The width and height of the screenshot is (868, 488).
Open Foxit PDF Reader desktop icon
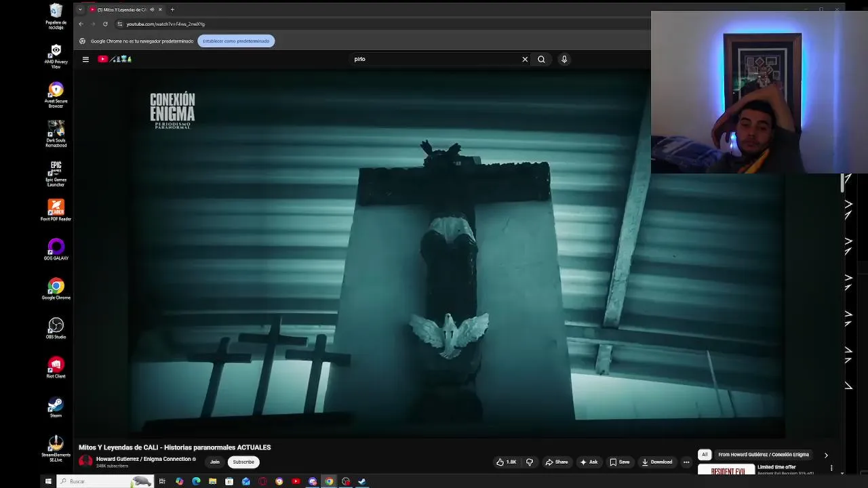[56, 210]
